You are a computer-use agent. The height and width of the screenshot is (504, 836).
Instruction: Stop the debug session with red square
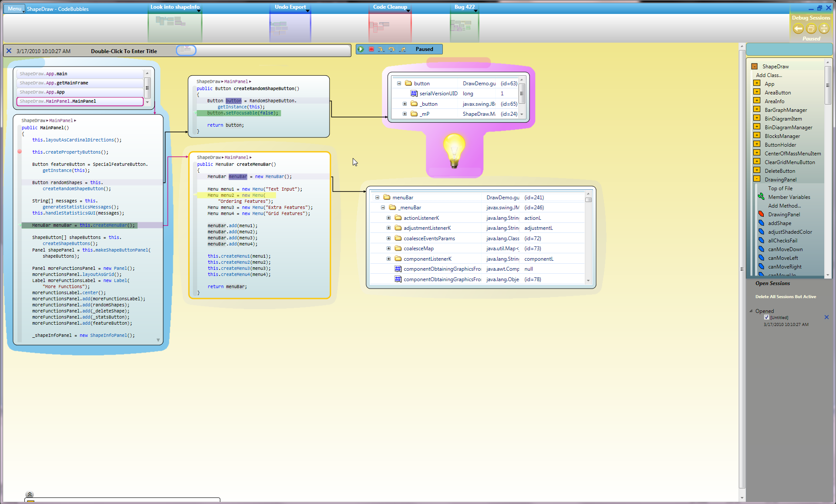[371, 49]
